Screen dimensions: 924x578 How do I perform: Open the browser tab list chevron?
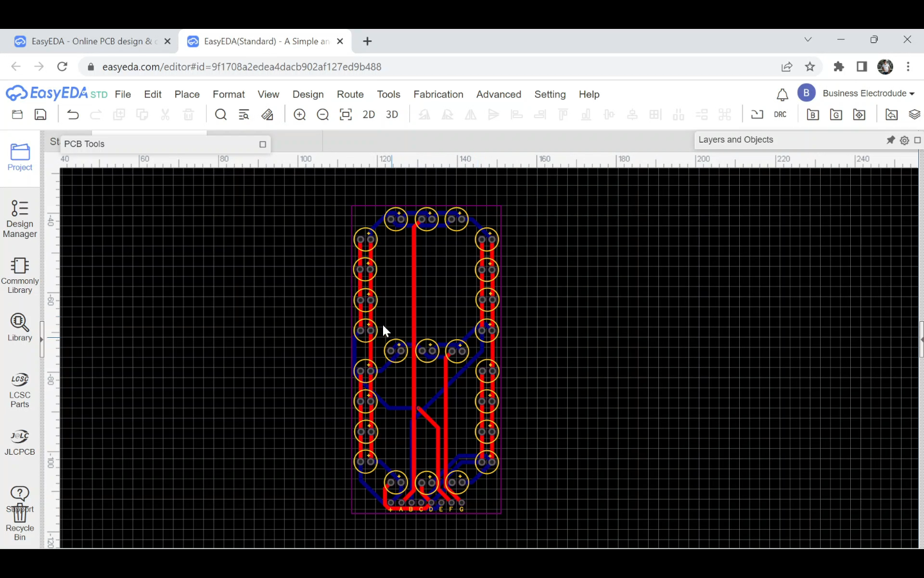(x=808, y=40)
